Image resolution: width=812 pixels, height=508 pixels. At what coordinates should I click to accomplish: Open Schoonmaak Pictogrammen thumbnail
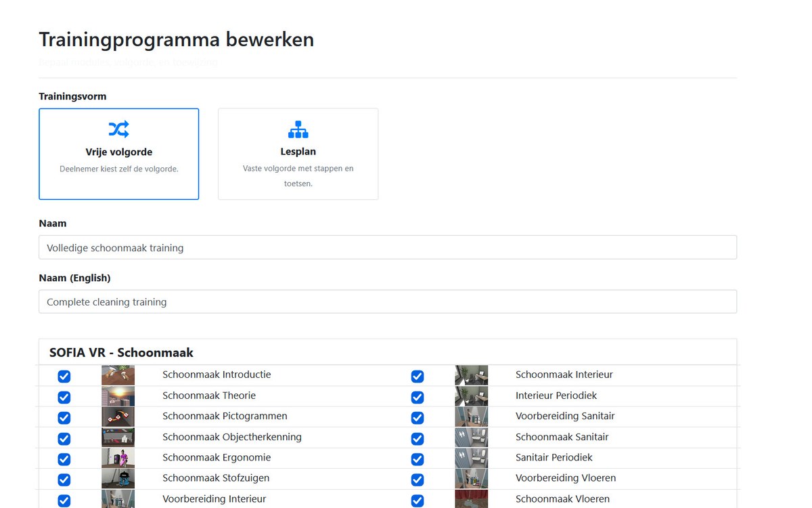coord(118,417)
